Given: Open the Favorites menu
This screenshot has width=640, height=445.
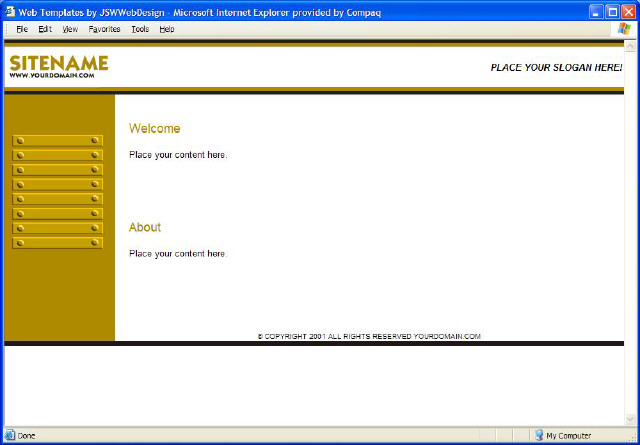Looking at the screenshot, I should [104, 29].
